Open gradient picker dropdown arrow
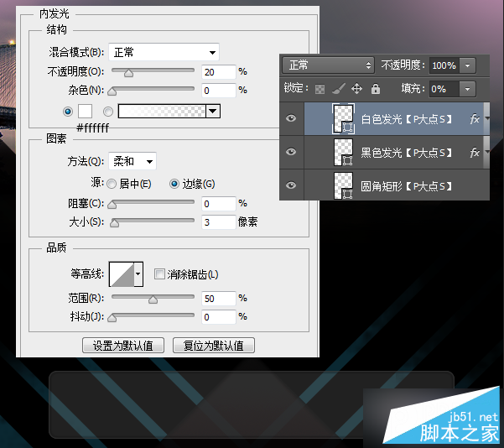Viewport: 504px width, 448px height. pos(213,112)
